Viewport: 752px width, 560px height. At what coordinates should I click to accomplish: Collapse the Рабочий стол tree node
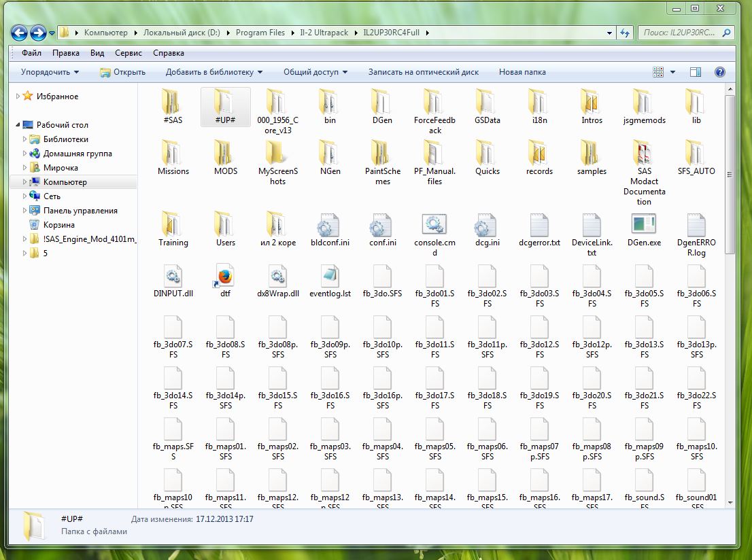tap(18, 125)
